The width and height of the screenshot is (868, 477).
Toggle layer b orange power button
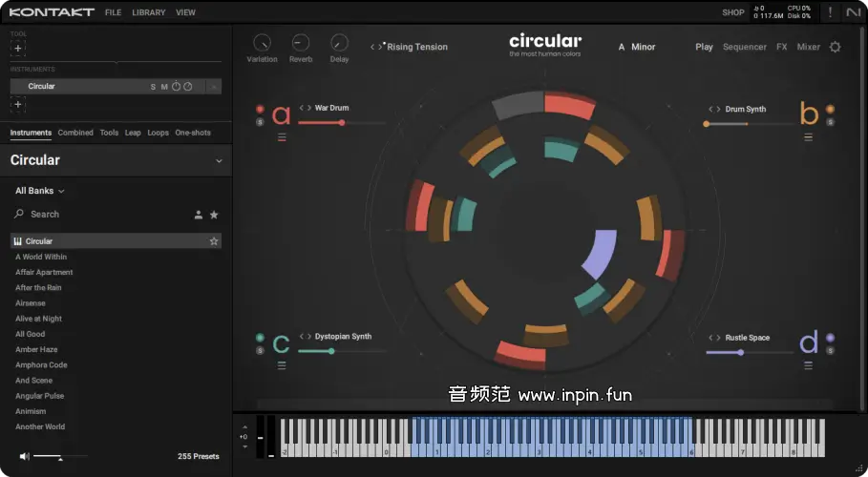[x=830, y=109]
